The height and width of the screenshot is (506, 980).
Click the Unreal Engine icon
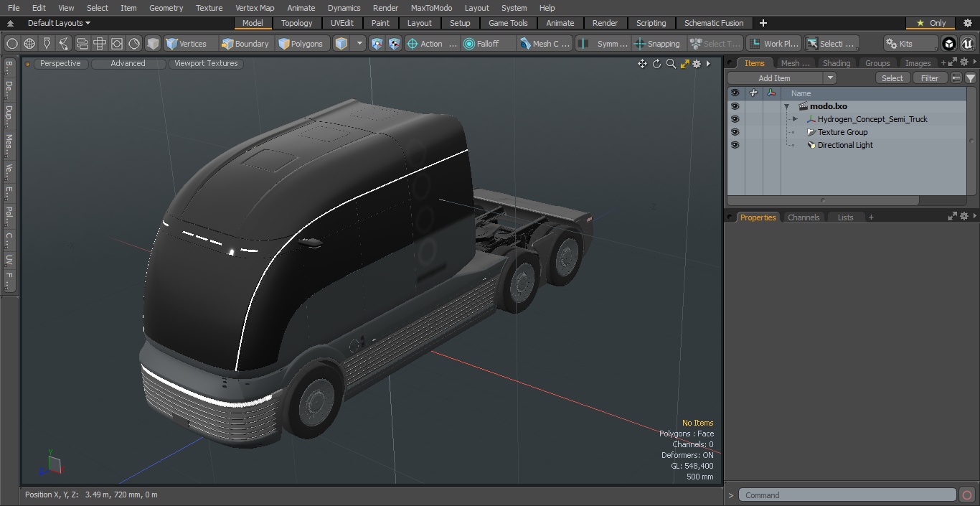coord(968,44)
